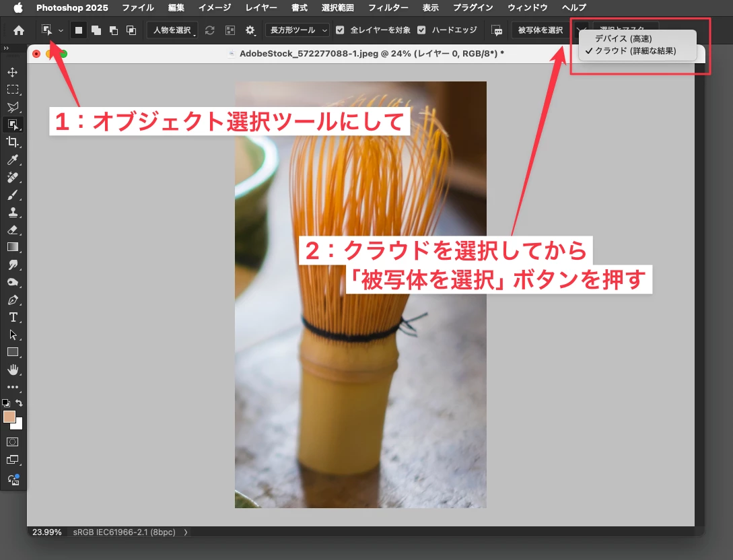Open the tool preset picker arrow
This screenshot has width=733, height=560.
tap(61, 30)
